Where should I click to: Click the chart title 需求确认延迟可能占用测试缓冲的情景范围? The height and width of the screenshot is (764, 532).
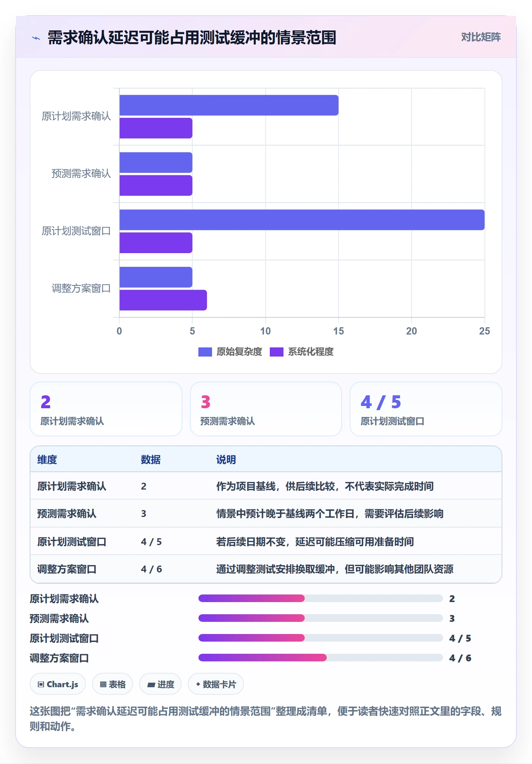pyautogui.click(x=192, y=38)
